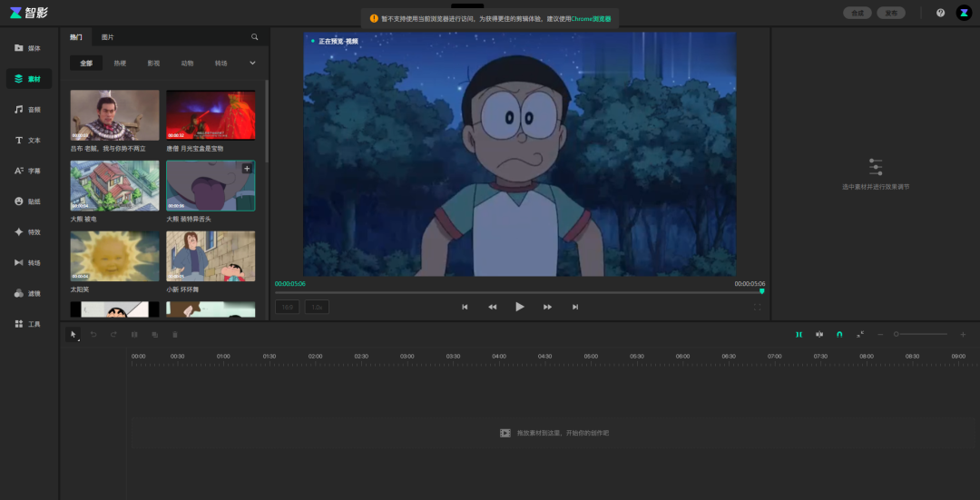Click the timeline zoom slider
This screenshot has width=980, height=500.
921,334
